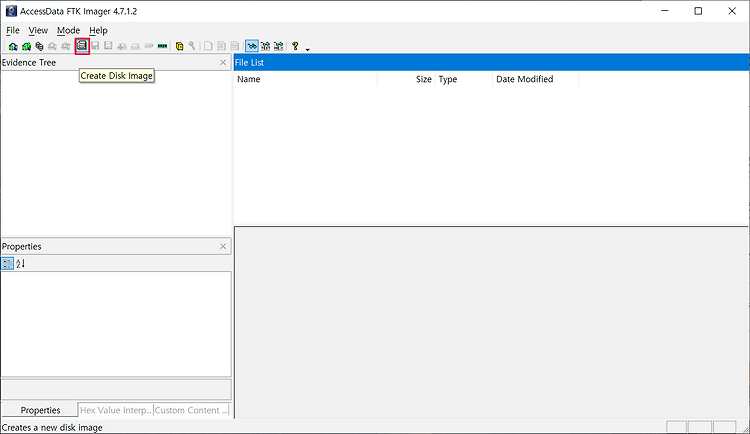
Task: Switch to the Hex Value Interp. tab
Action: pyautogui.click(x=115, y=410)
